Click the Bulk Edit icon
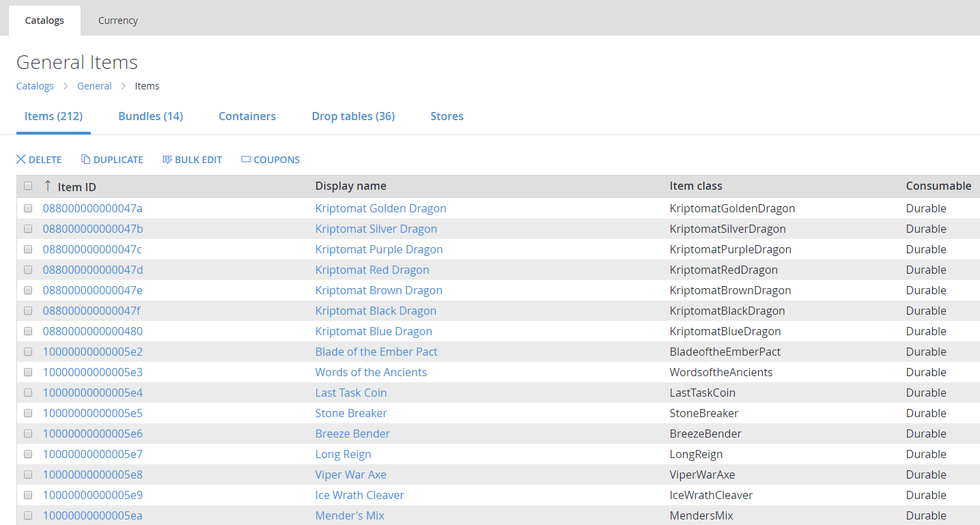 pyautogui.click(x=167, y=160)
